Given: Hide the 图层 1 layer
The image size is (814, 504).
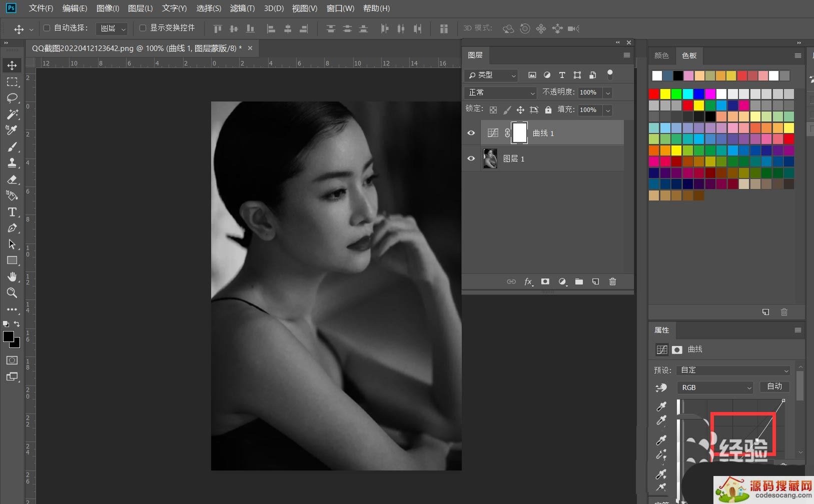Looking at the screenshot, I should pos(471,158).
